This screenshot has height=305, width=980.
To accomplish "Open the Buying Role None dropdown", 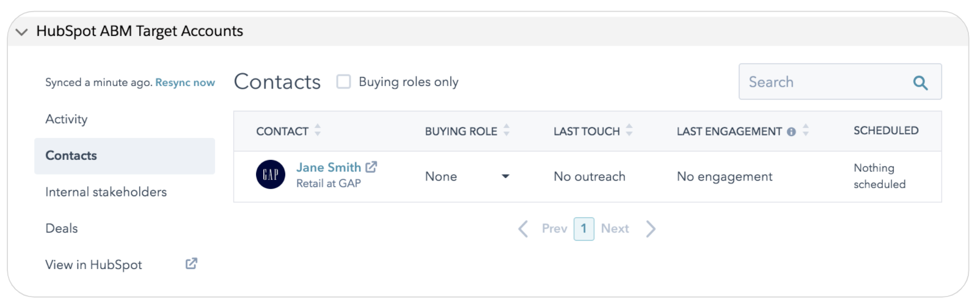I will (x=505, y=176).
